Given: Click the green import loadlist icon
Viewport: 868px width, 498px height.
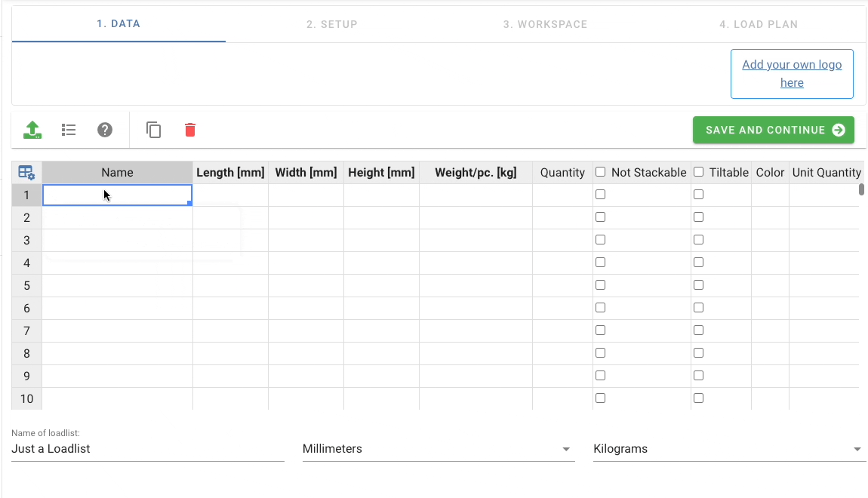Looking at the screenshot, I should 32,130.
